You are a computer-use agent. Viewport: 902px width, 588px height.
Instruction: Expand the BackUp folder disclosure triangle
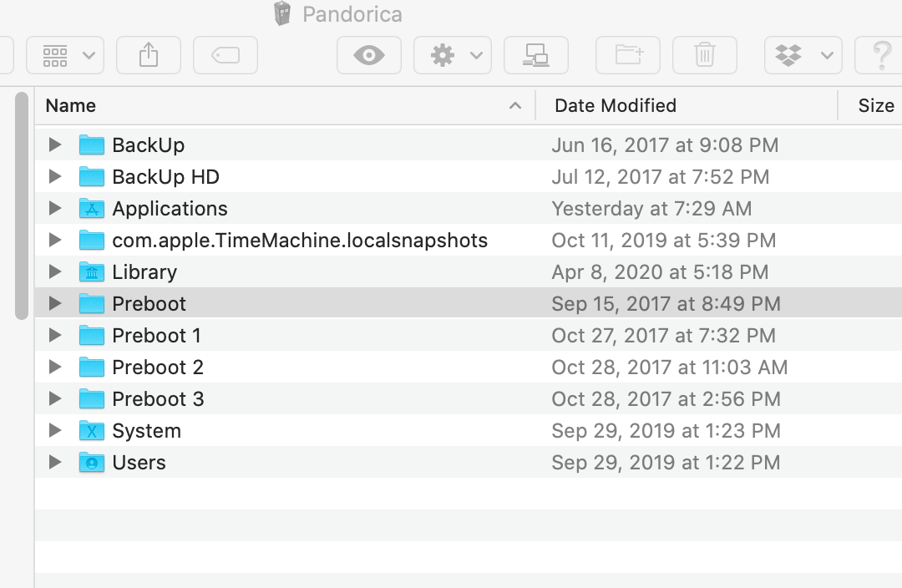pyautogui.click(x=55, y=145)
